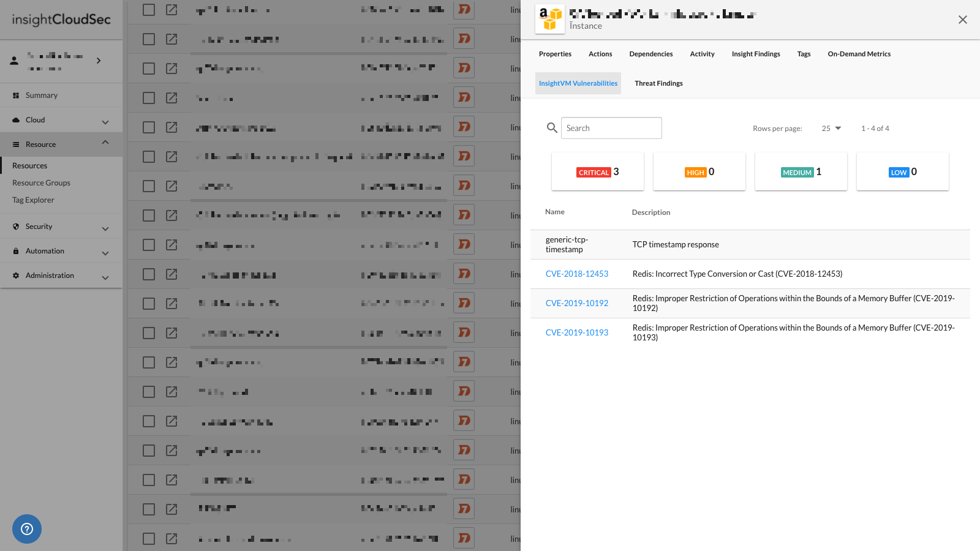Collapse the Resource menu chevron
The height and width of the screenshot is (551, 980).
105,142
